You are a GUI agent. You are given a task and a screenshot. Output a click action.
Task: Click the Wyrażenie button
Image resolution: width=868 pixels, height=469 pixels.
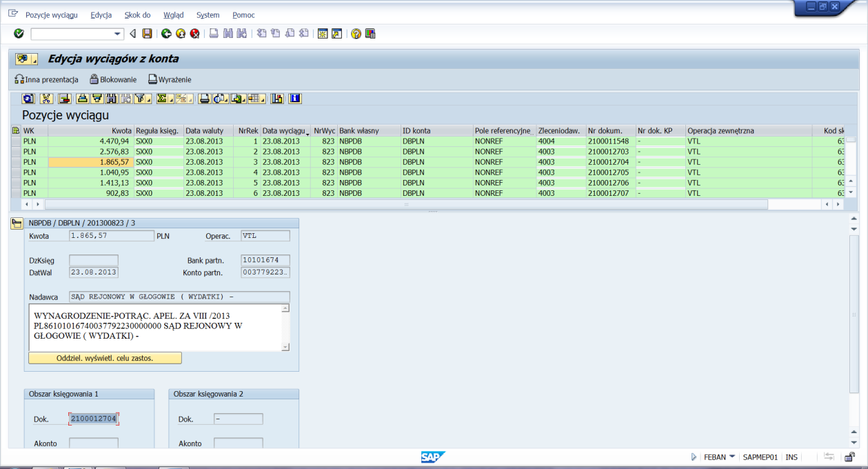170,79
